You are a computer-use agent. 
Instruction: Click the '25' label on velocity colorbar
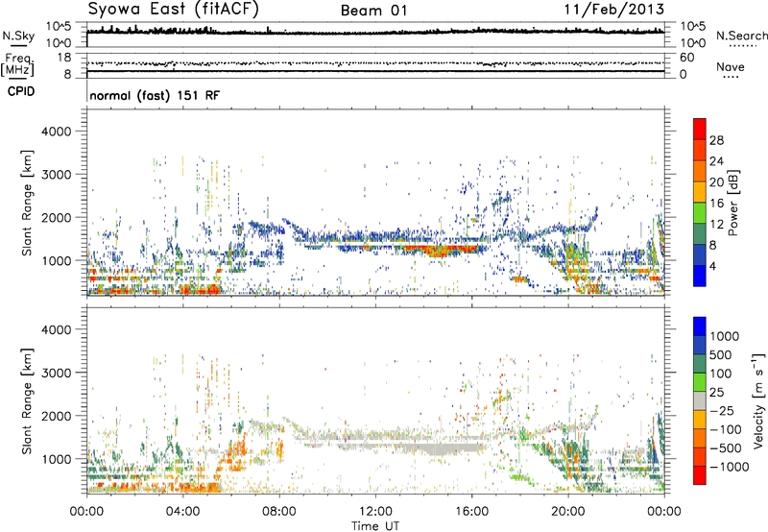[x=717, y=393]
